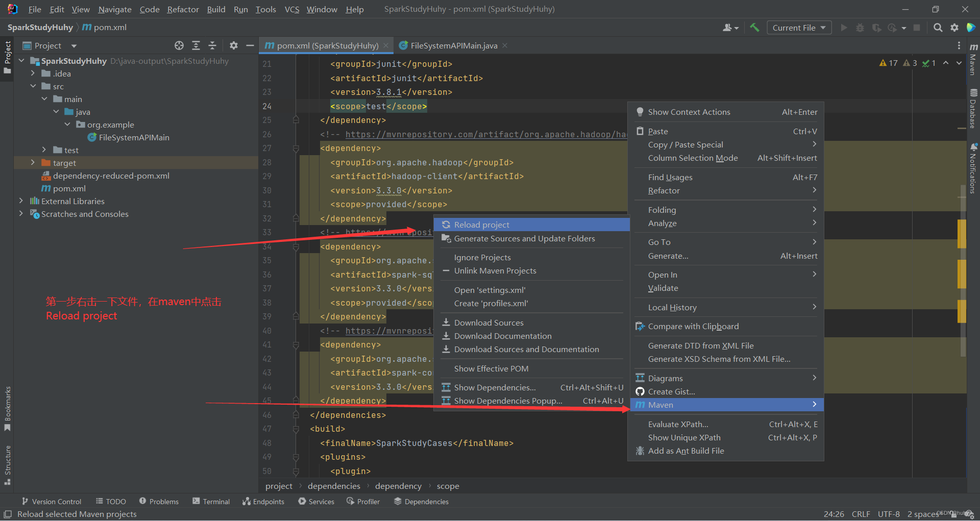Click the 24:26 cursor position status
This screenshot has width=980, height=521.
pos(834,514)
